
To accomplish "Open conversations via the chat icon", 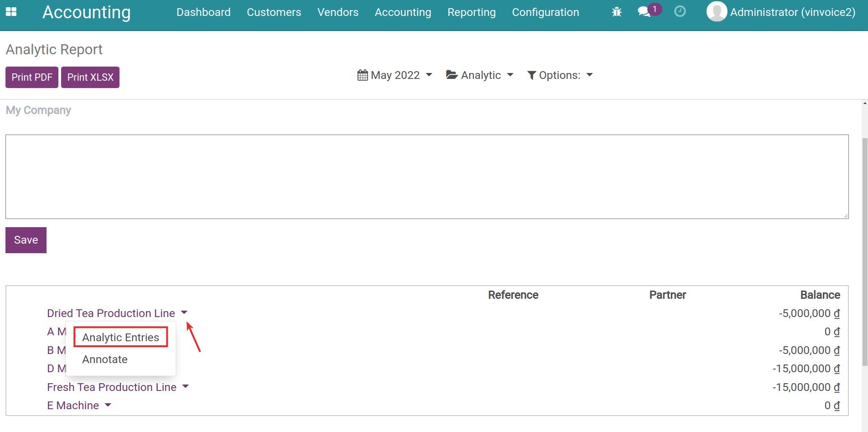I will click(644, 12).
